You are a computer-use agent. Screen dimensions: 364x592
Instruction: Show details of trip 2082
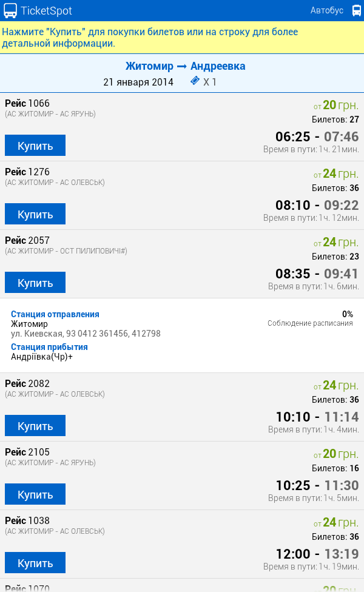point(182,394)
